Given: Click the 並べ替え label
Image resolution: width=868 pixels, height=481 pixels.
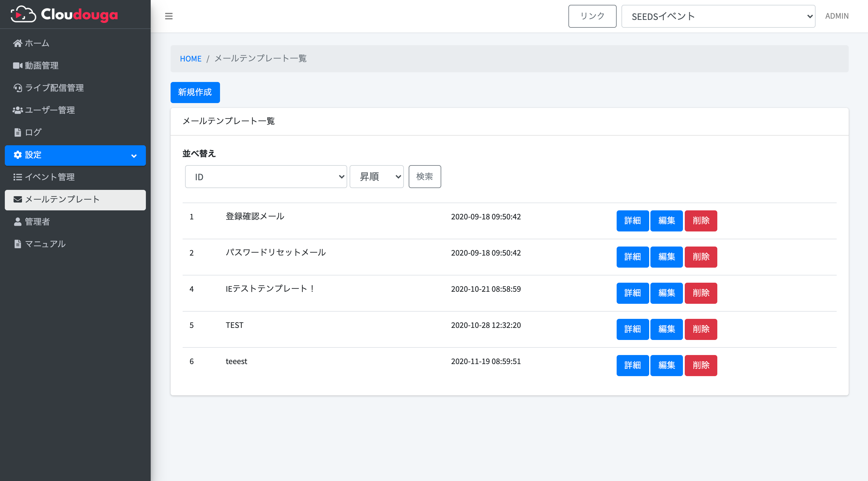Looking at the screenshot, I should [199, 154].
